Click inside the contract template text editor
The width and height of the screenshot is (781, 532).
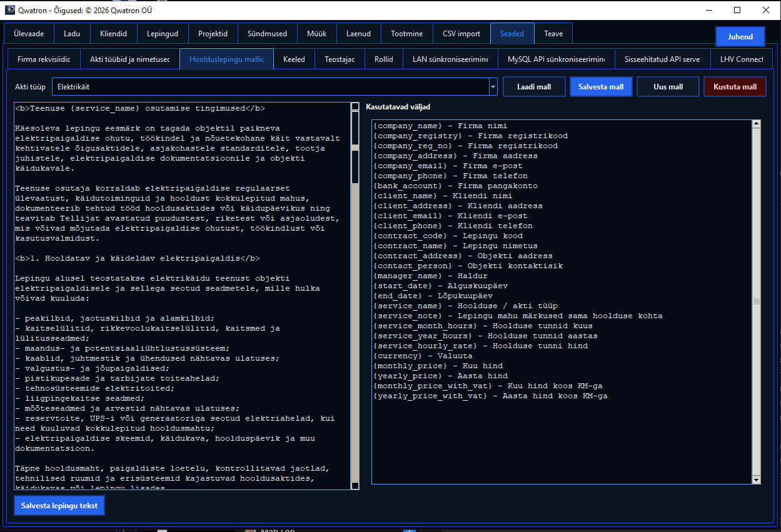183,296
